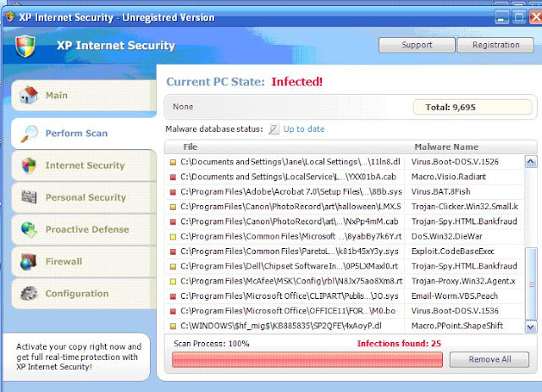The height and width of the screenshot is (392, 542).
Task: Click the scrollbar up arrow
Action: [x=531, y=162]
